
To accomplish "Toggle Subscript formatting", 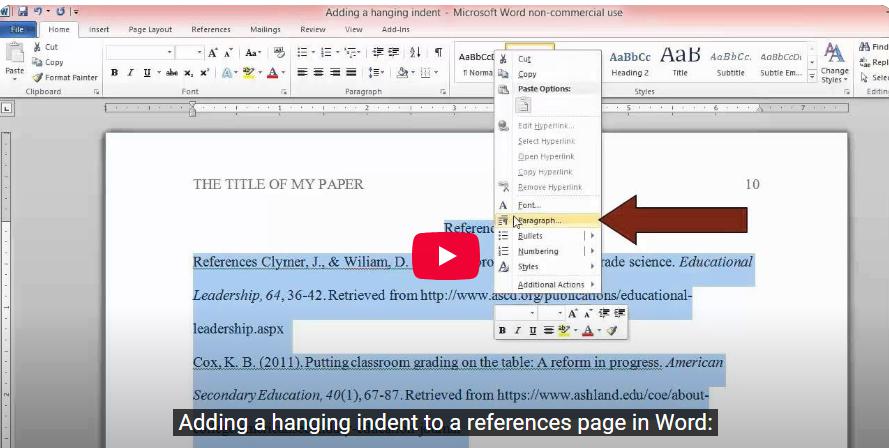I will [188, 73].
